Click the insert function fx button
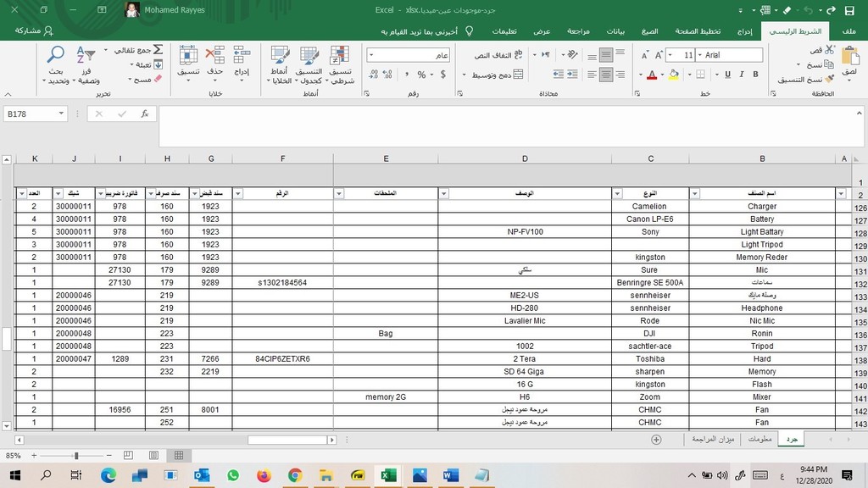 point(144,114)
